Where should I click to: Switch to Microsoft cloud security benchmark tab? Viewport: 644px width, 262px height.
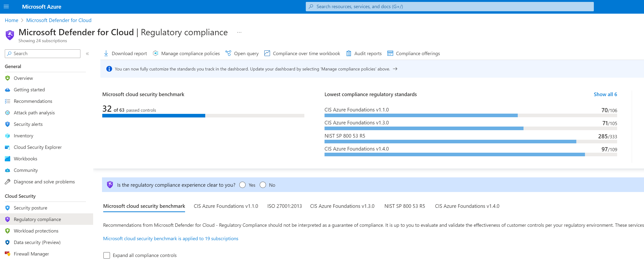pos(144,206)
